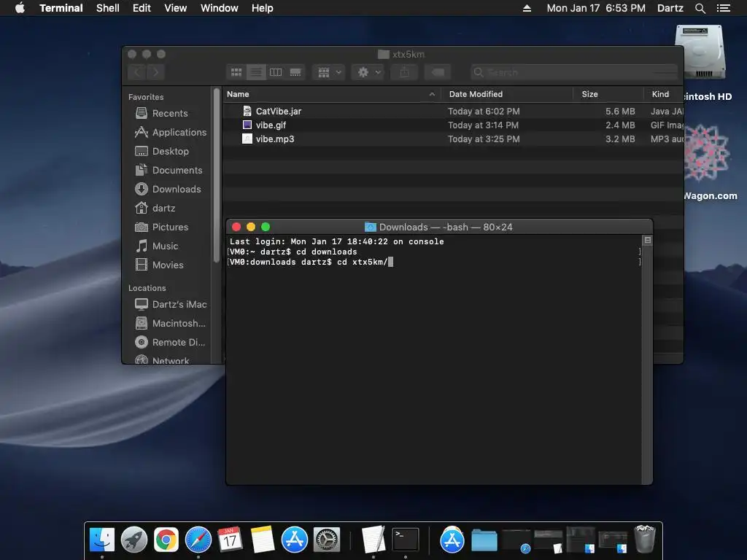Image resolution: width=747 pixels, height=560 pixels.
Task: Select the vibe.gif file icon
Action: pyautogui.click(x=247, y=125)
